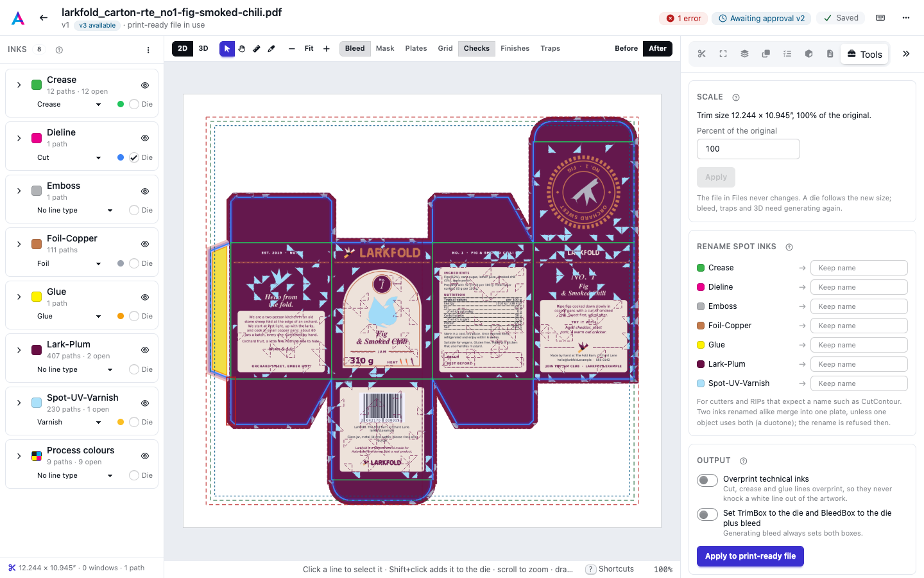Click Apply to print-ready file

pyautogui.click(x=750, y=556)
